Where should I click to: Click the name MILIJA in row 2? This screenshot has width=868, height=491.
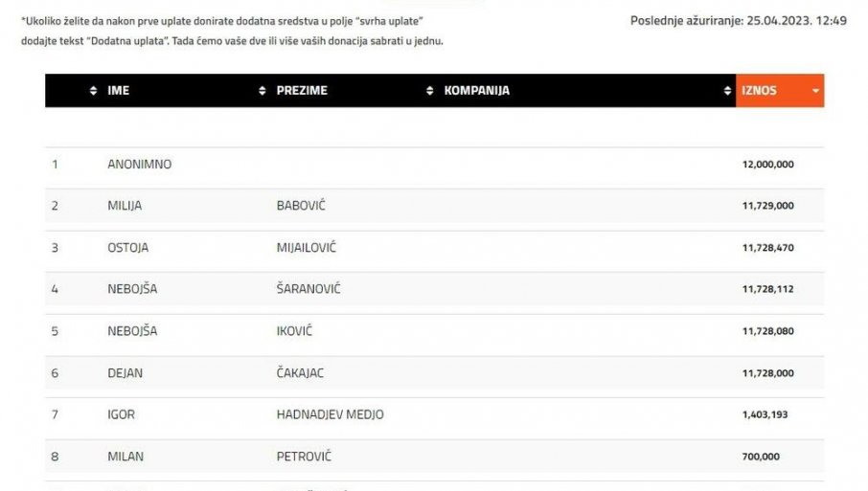[x=125, y=206]
